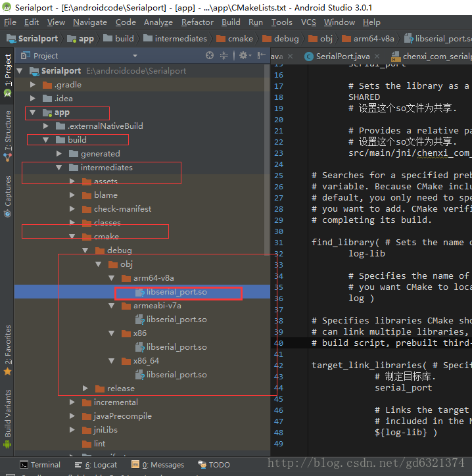Open the Project panel settings gear
The image size is (472, 476).
[245, 55]
